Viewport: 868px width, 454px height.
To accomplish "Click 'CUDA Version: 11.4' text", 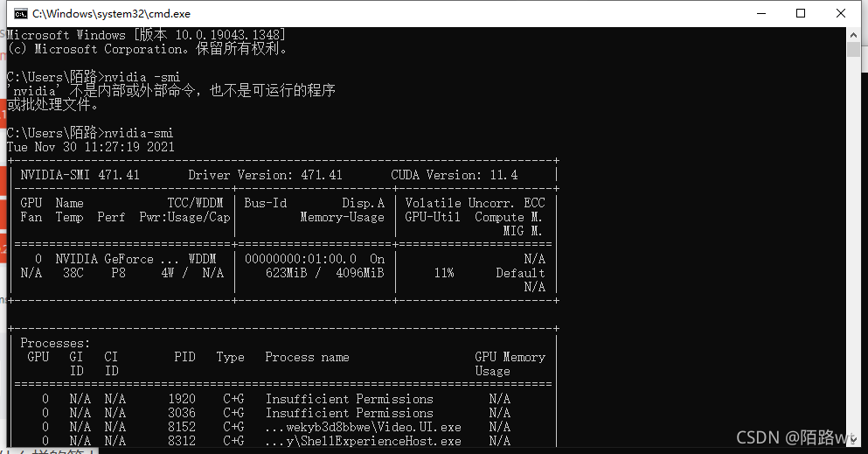I will click(x=454, y=175).
